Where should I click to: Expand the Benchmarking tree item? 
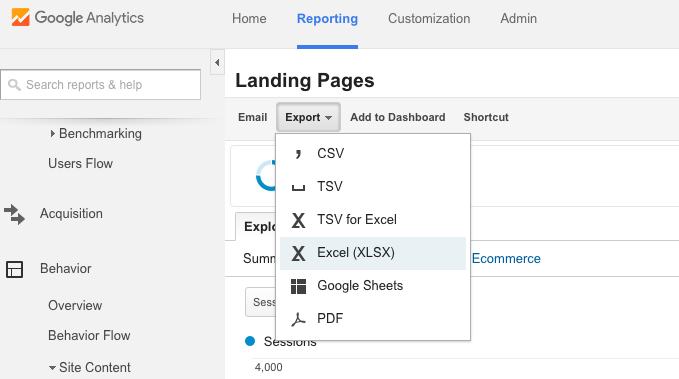tap(52, 133)
